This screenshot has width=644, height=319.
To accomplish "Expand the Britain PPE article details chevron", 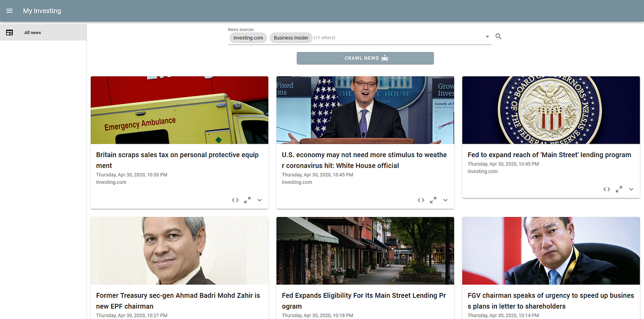I will pyautogui.click(x=259, y=200).
